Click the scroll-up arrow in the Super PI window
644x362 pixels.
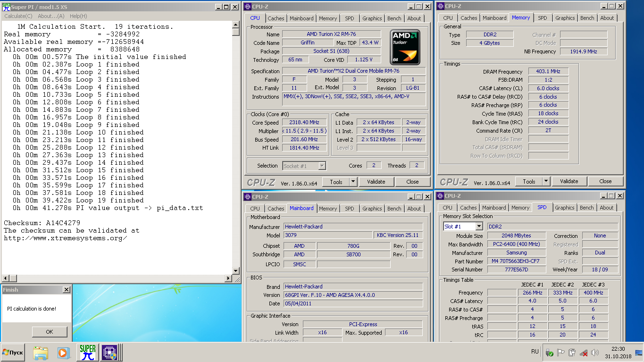[x=236, y=25]
